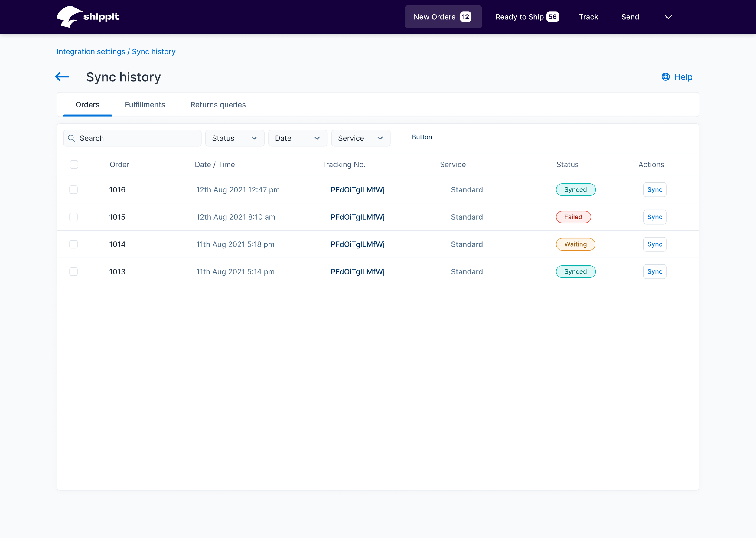Viewport: 756px width, 538px height.
Task: Click the back arrow beside Sync history
Action: click(62, 77)
